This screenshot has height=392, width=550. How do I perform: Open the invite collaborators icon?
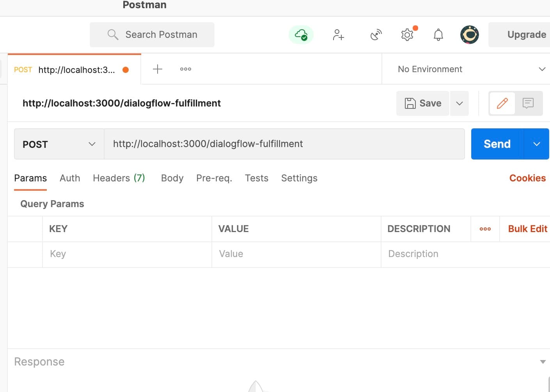(338, 35)
